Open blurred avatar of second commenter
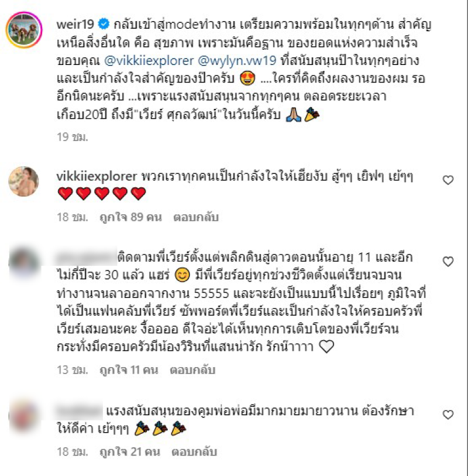468x476 pixels. point(24,263)
